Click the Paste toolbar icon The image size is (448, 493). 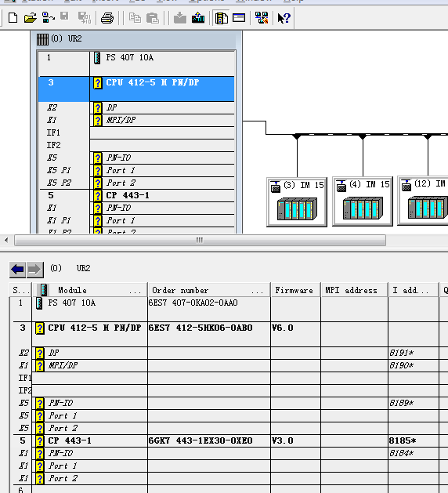tap(153, 18)
